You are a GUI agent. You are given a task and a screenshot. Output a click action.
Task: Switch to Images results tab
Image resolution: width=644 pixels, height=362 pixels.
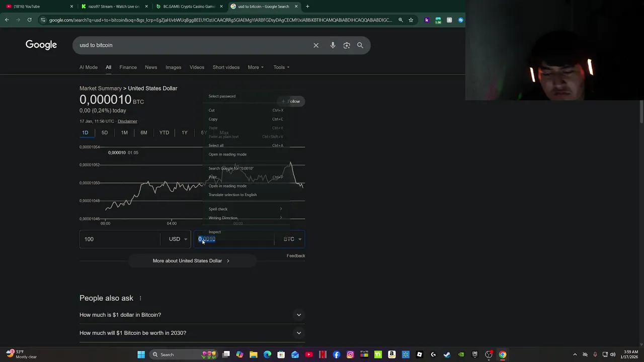point(173,67)
